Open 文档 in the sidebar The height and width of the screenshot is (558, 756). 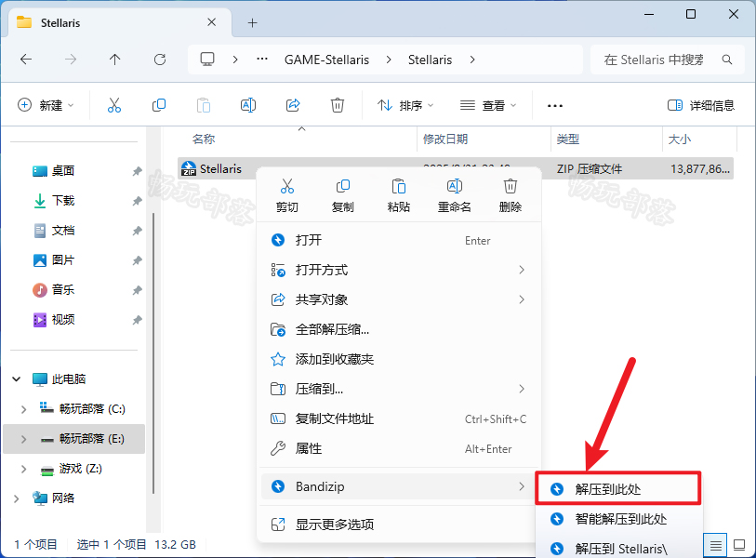62,231
